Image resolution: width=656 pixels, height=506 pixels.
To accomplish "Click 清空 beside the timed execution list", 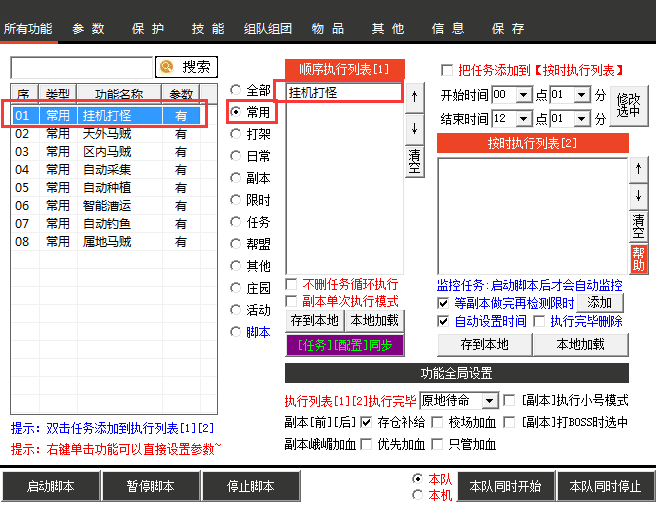I will click(x=637, y=225).
